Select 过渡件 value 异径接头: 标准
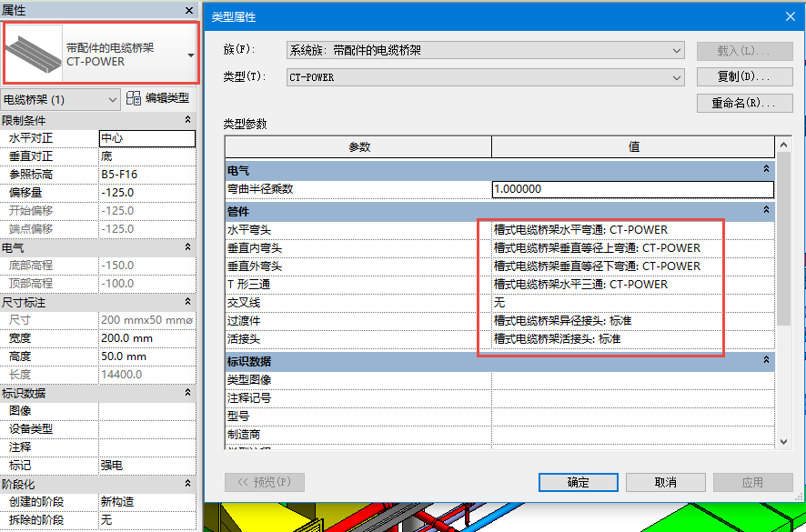The image size is (806, 532). pos(633,321)
